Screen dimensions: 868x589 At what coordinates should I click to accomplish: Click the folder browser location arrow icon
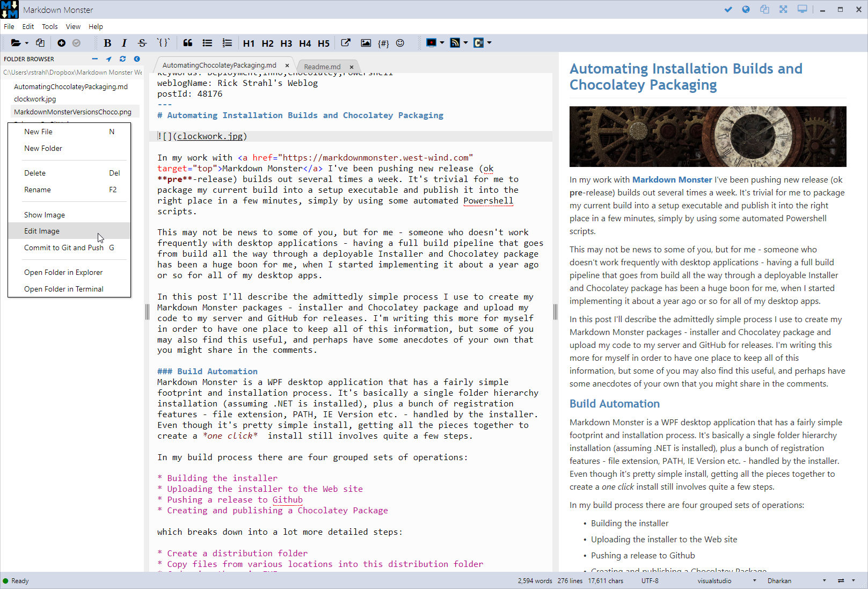109,59
